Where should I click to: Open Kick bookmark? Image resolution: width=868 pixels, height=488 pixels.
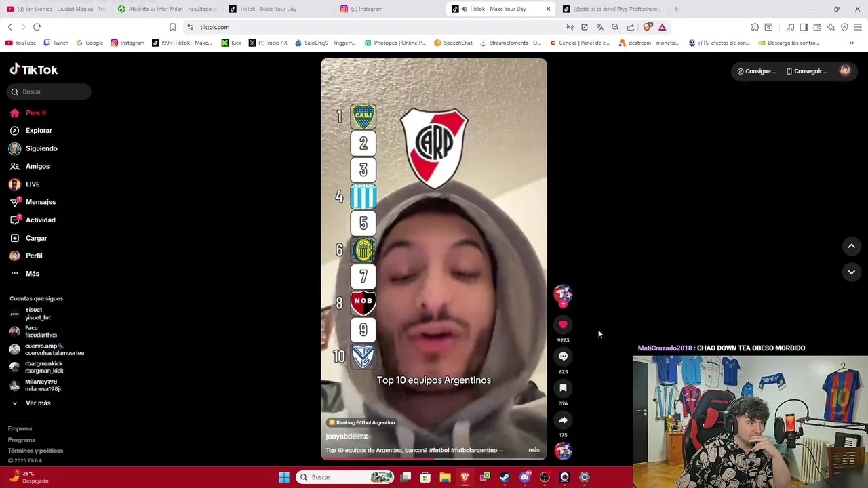(x=231, y=43)
